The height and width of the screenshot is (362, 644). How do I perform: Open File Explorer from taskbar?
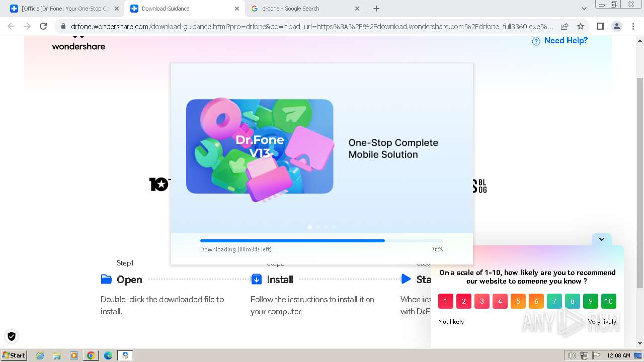point(57,355)
